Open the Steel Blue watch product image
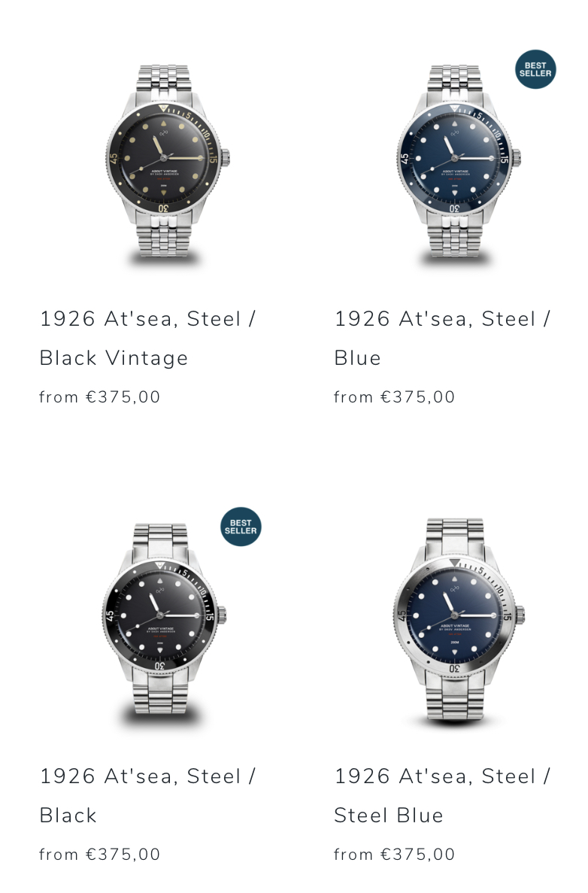Viewport: 588px width, 893px height. tap(459, 621)
